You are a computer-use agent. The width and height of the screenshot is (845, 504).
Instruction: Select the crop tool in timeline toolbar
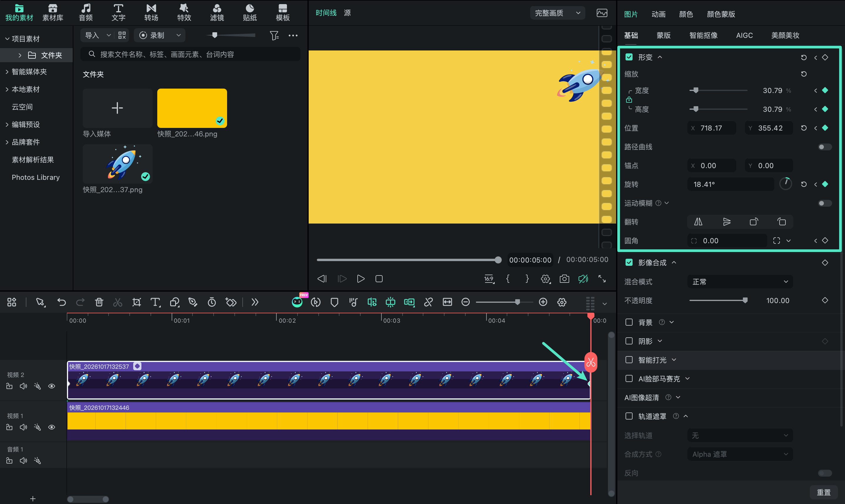(x=136, y=302)
